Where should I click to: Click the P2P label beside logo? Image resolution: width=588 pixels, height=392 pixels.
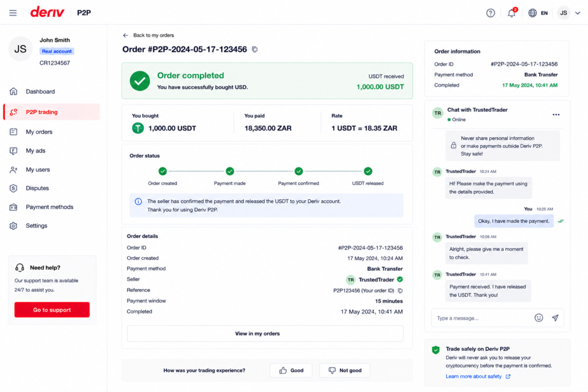click(x=84, y=13)
